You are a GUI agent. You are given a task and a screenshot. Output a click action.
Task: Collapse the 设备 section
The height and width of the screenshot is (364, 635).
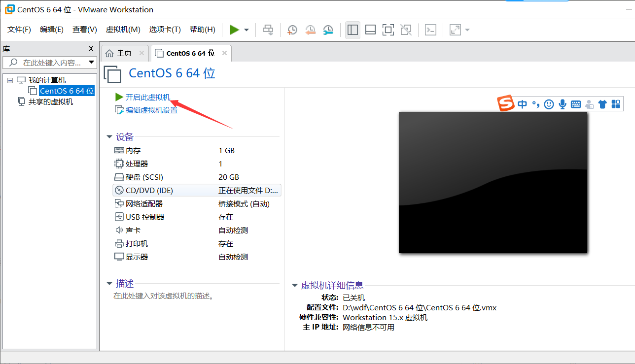[x=109, y=137]
